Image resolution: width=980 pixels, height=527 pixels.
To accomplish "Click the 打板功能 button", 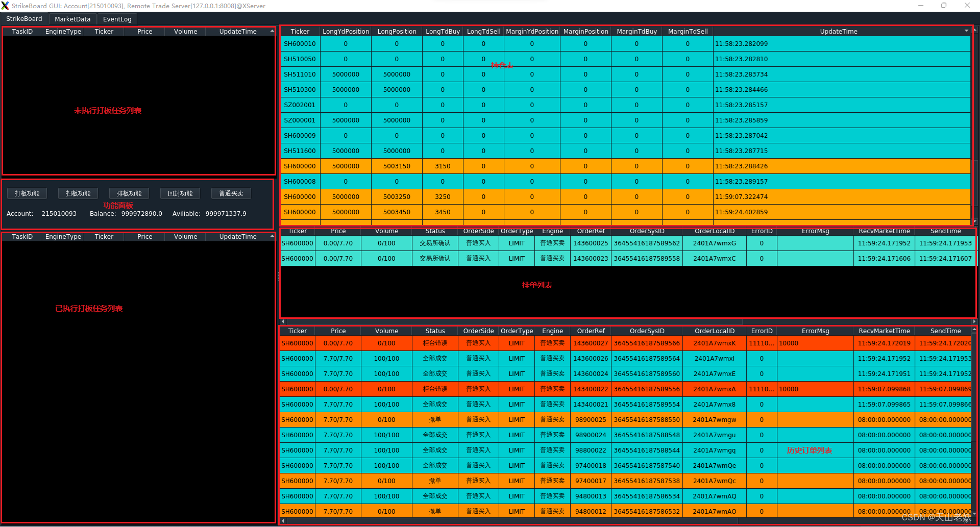I will (x=27, y=193).
